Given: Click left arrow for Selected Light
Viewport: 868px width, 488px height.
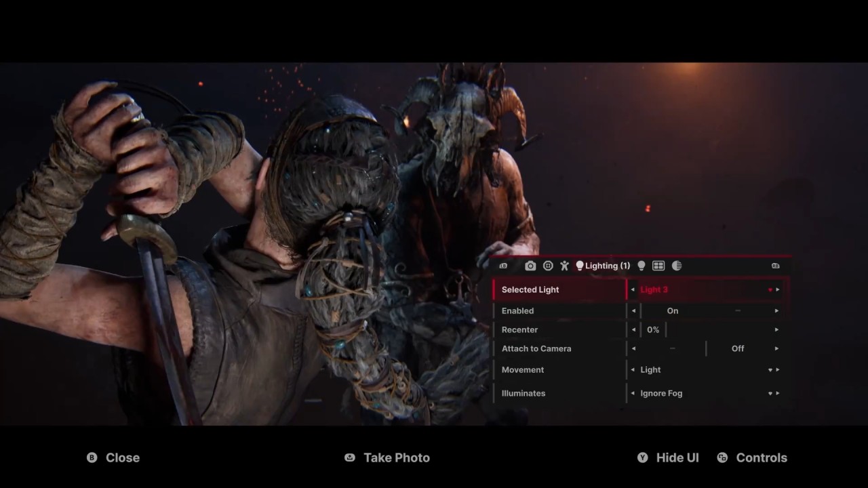Looking at the screenshot, I should coord(633,289).
